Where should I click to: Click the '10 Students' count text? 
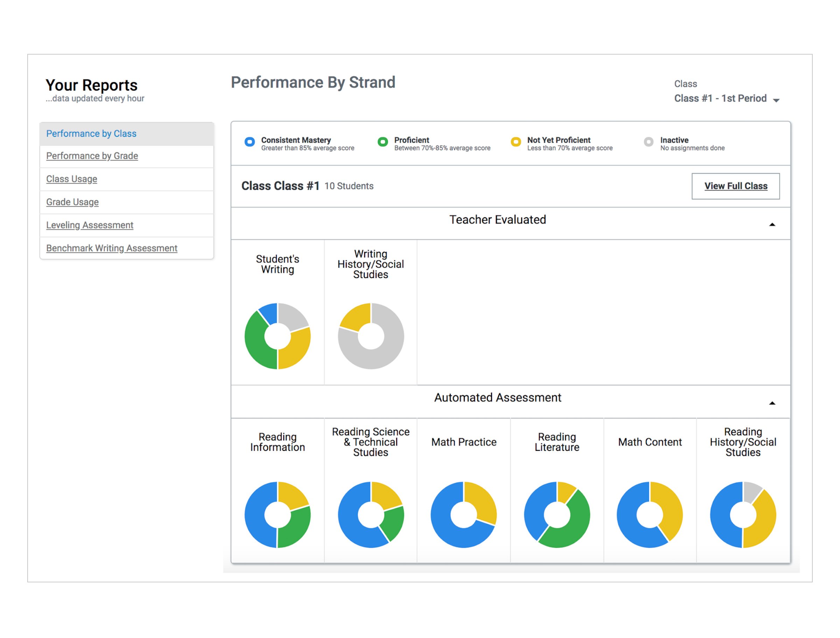(x=349, y=186)
